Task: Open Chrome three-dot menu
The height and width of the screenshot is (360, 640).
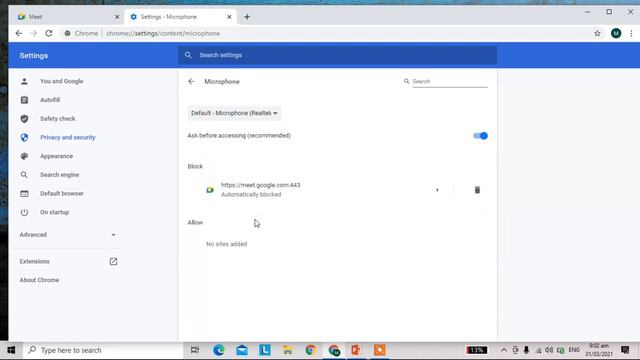Action: pyautogui.click(x=631, y=33)
